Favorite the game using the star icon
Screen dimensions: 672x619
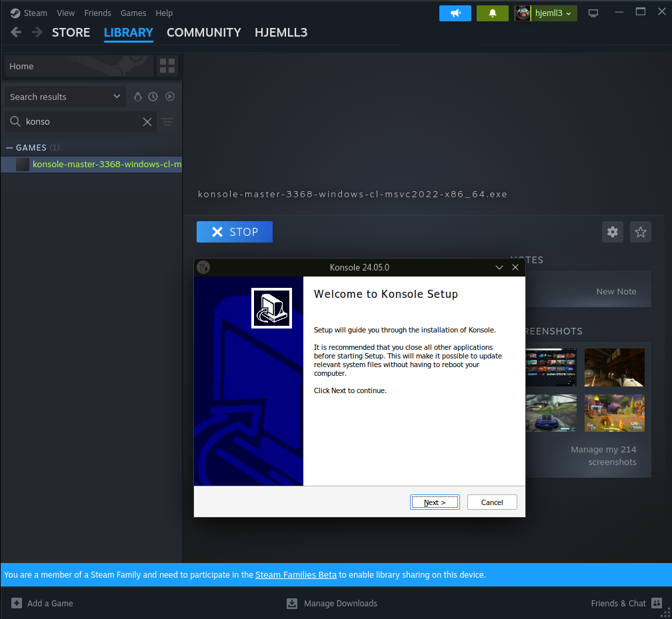640,232
